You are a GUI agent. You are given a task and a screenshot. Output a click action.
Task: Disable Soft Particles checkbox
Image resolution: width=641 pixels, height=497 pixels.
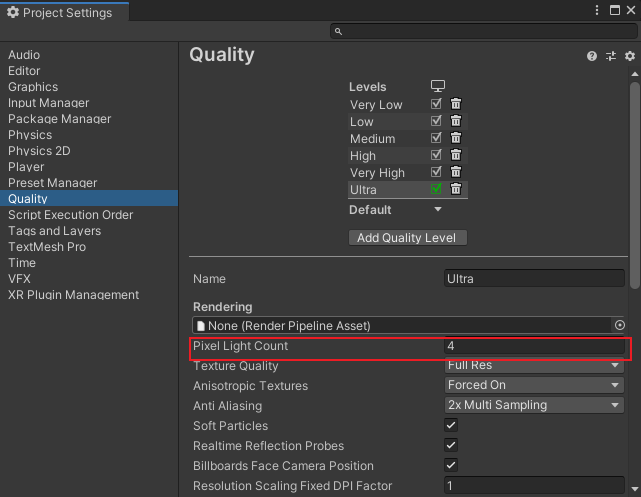451,425
